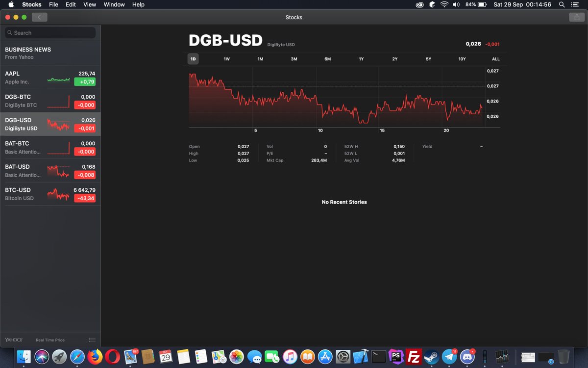Switch chart to 1W range
This screenshot has height=368, width=588.
tap(226, 59)
